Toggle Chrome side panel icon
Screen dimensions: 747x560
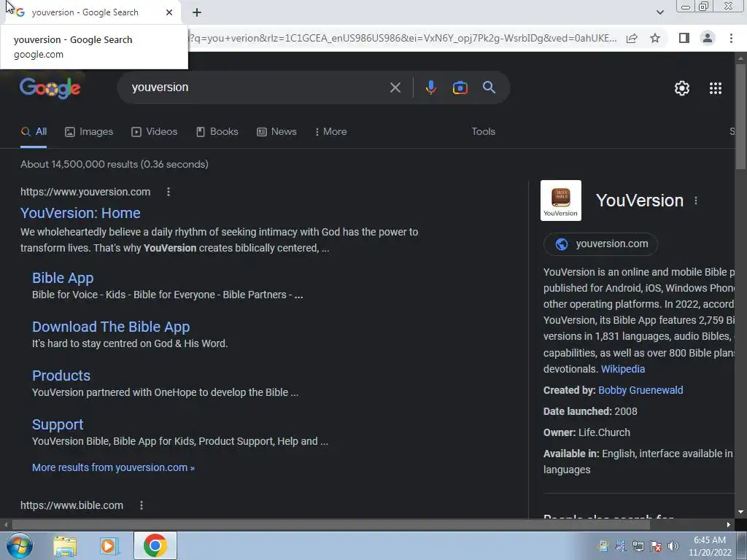pyautogui.click(x=684, y=38)
